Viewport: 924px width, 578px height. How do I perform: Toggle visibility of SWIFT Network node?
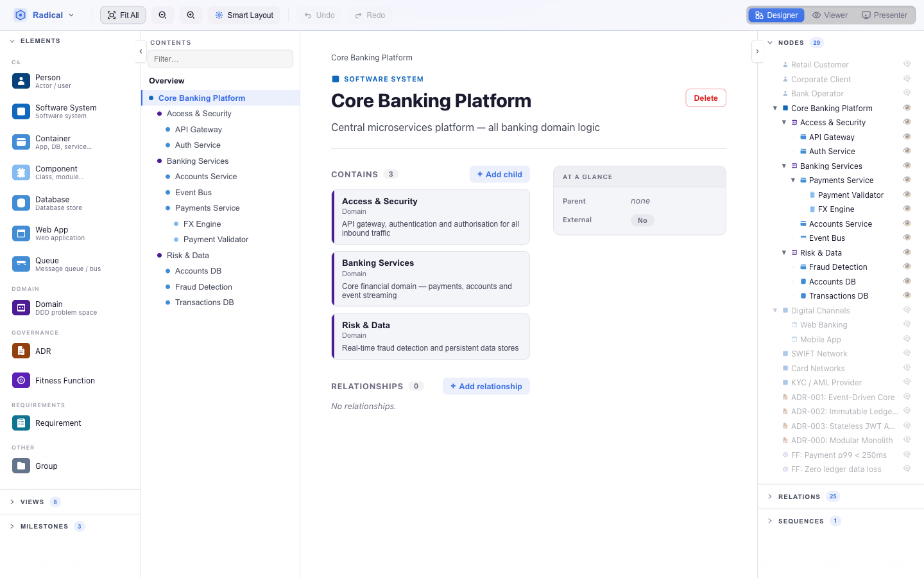click(907, 353)
